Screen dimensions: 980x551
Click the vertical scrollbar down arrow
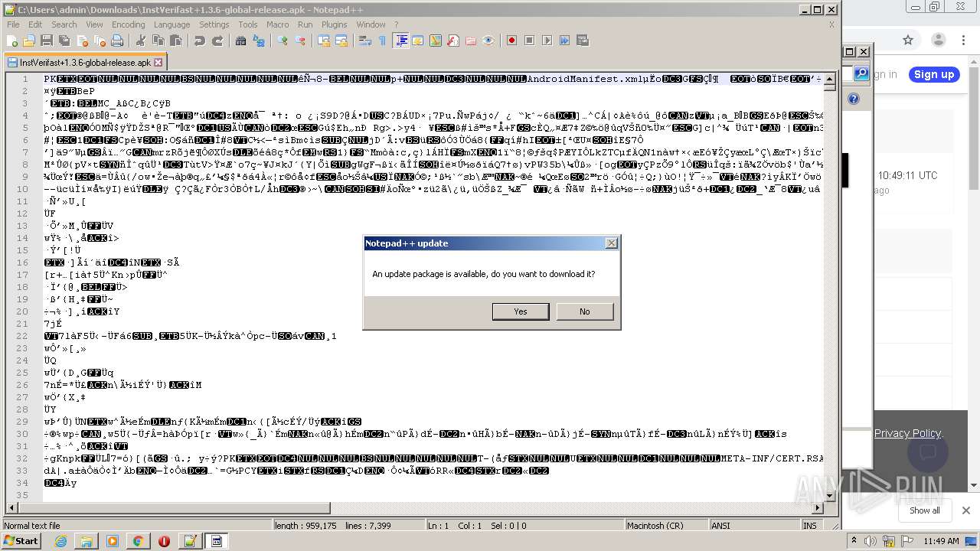coord(830,495)
